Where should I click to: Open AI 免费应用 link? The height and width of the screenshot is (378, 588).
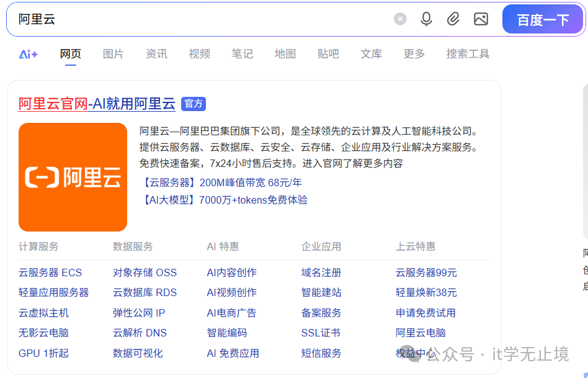pos(233,353)
